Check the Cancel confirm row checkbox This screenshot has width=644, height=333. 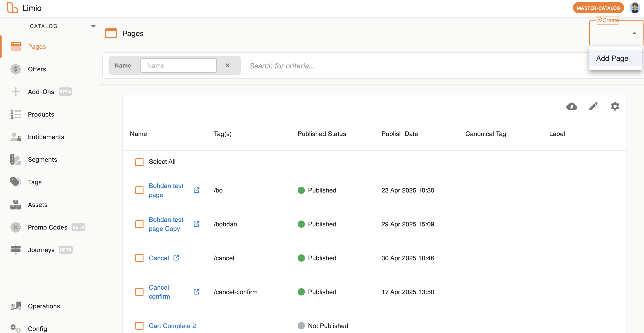point(139,292)
